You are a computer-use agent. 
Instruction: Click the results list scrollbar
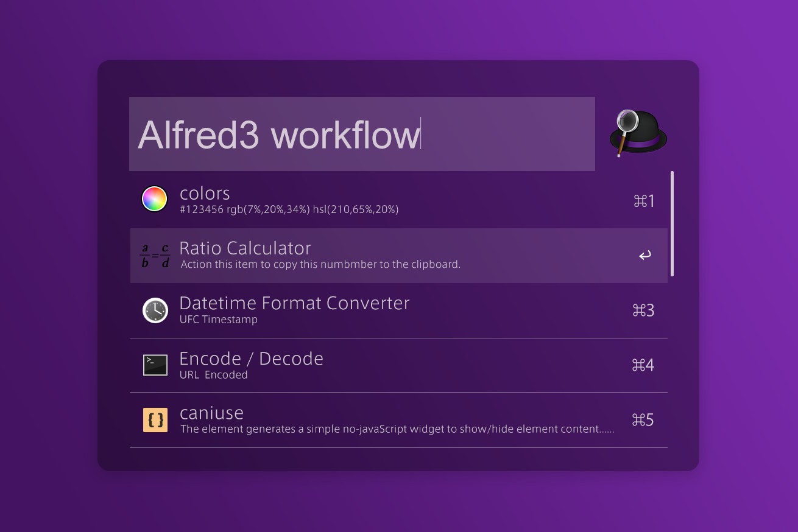[x=672, y=223]
